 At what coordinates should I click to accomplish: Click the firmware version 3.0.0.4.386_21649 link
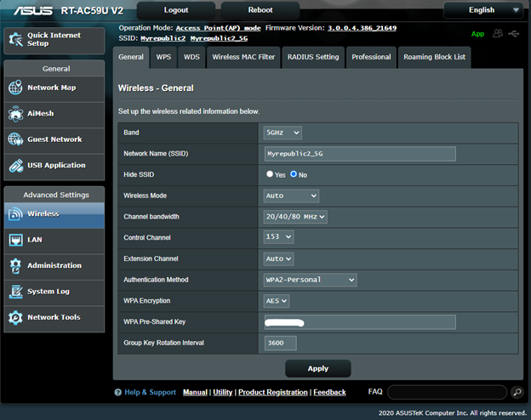(362, 28)
